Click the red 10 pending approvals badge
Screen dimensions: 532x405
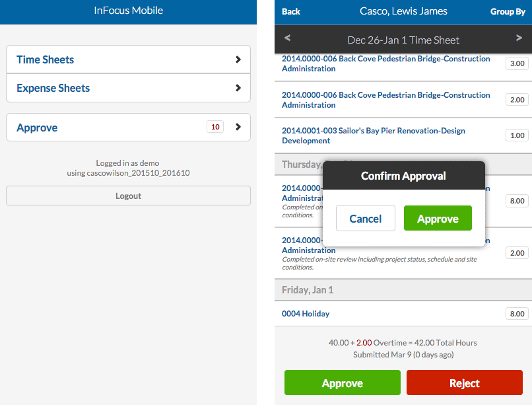click(x=215, y=127)
